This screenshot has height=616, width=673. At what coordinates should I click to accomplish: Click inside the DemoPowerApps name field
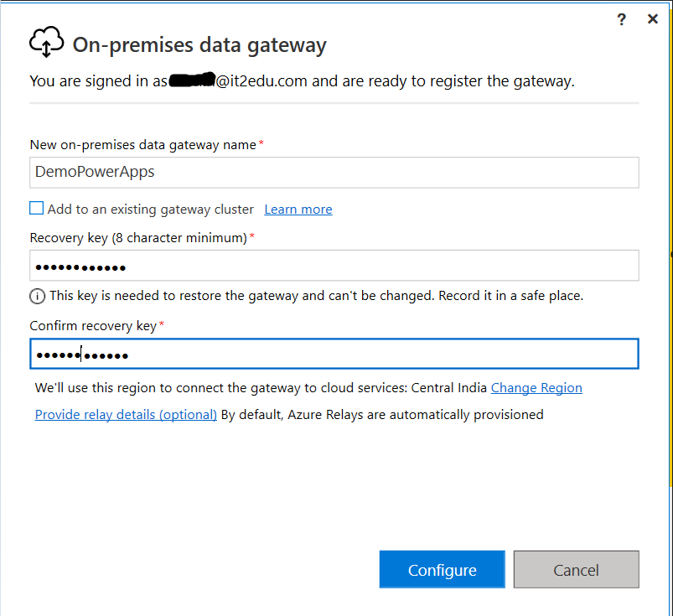(335, 173)
